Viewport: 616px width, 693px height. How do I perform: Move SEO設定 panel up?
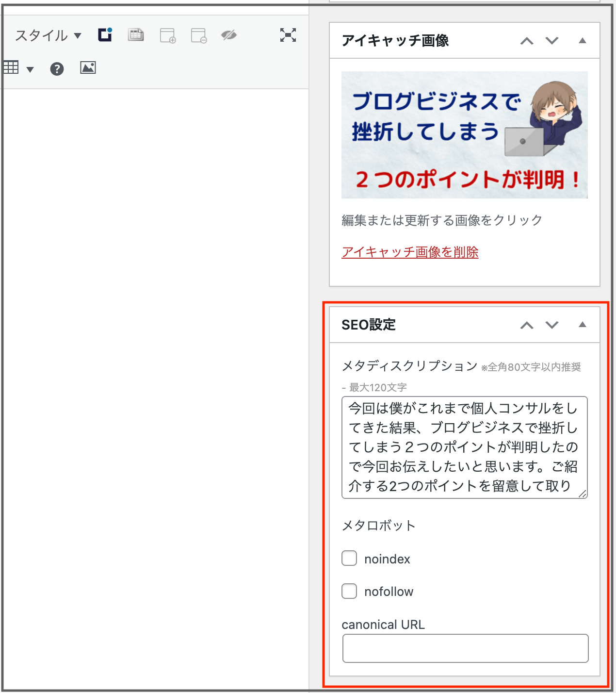[527, 325]
